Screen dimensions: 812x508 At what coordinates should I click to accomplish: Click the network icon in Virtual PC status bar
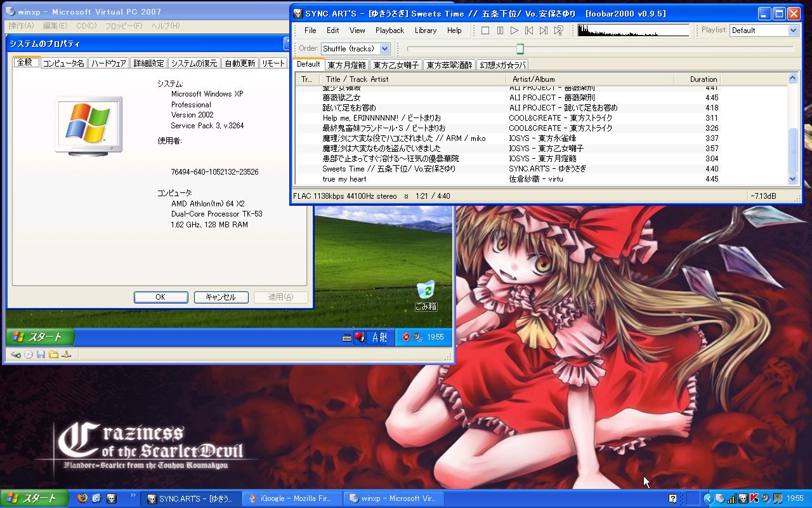[67, 354]
